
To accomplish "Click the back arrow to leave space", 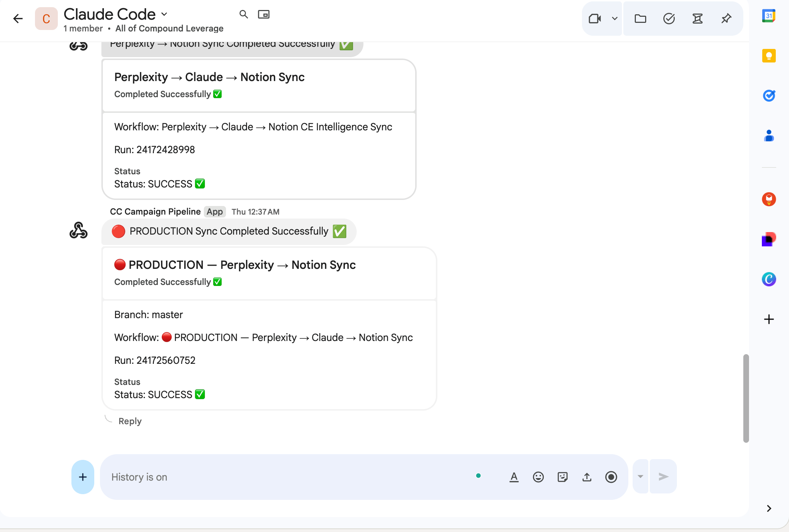I will (x=18, y=19).
